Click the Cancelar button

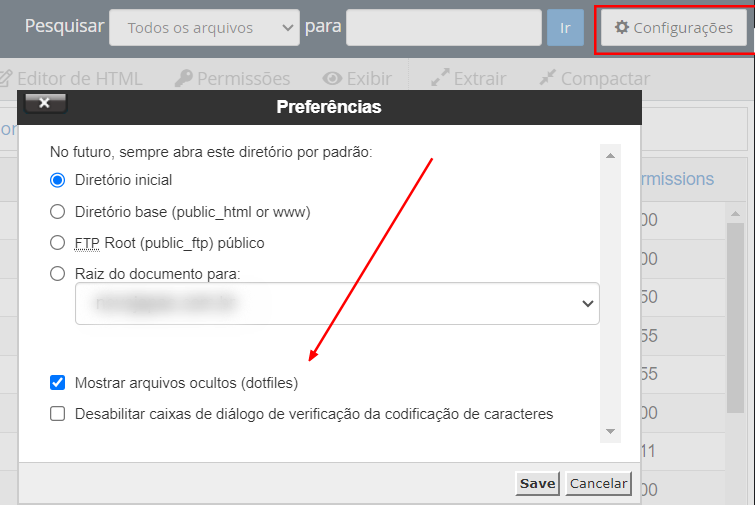[x=598, y=484]
